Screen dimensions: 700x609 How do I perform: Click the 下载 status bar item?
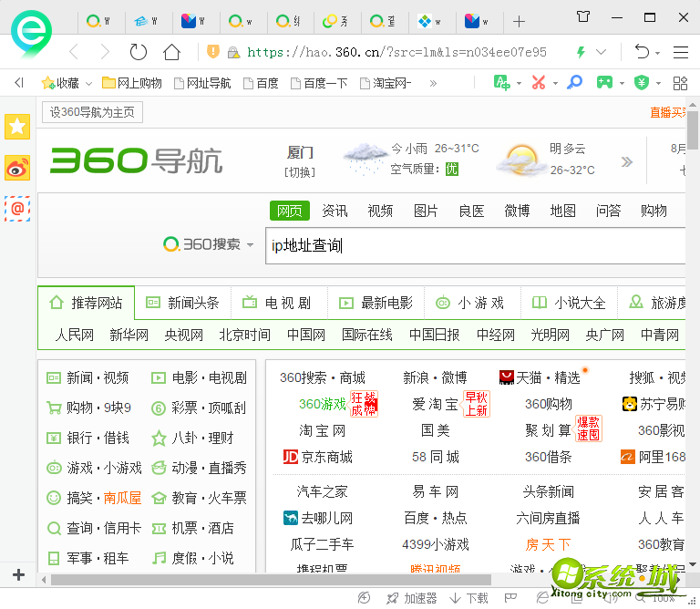point(468,598)
